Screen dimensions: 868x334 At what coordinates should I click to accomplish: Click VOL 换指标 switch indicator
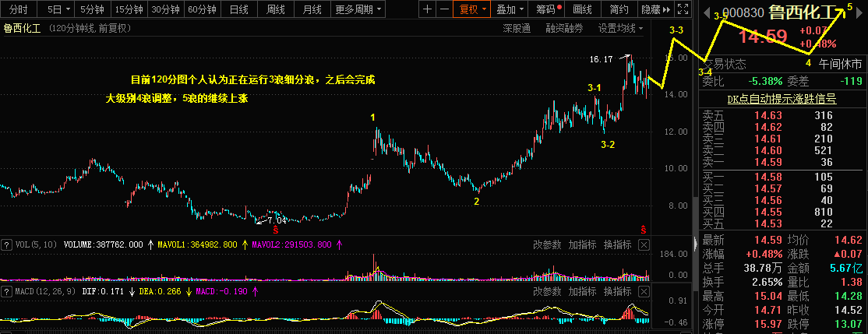coord(618,244)
